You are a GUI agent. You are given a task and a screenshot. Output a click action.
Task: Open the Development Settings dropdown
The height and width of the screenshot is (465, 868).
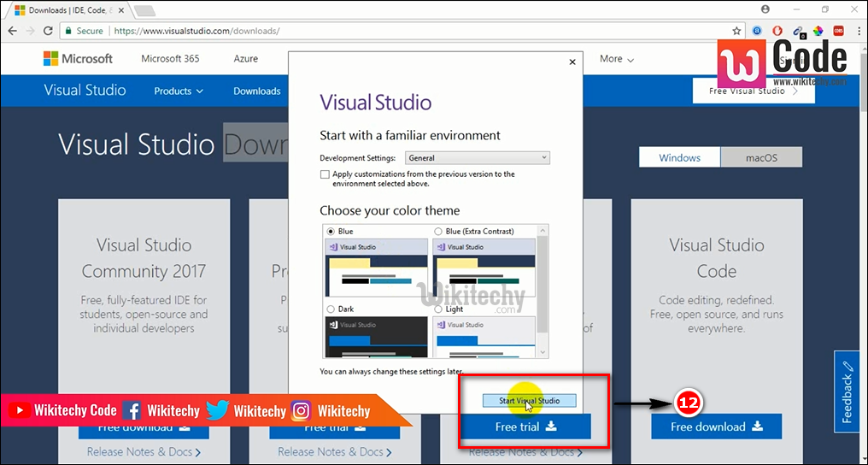(478, 158)
